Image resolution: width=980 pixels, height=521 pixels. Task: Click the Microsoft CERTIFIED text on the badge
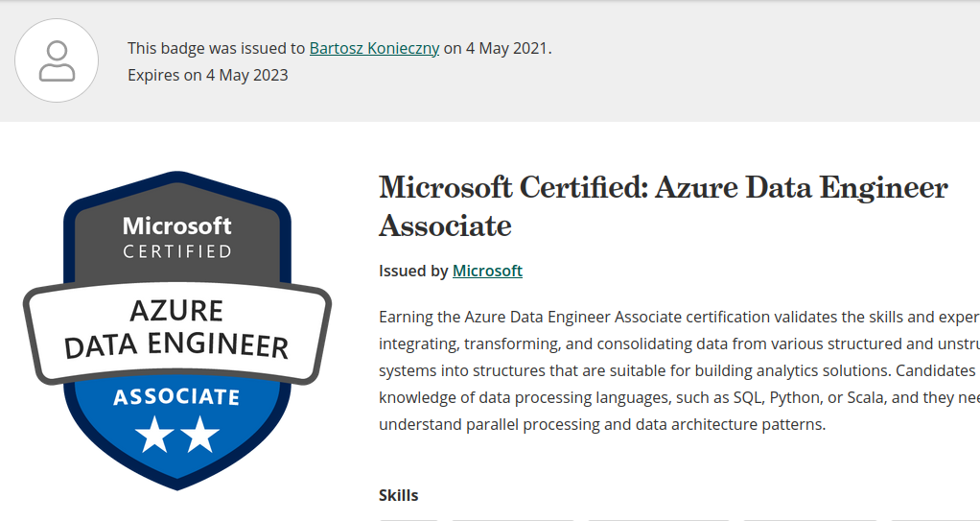(177, 237)
